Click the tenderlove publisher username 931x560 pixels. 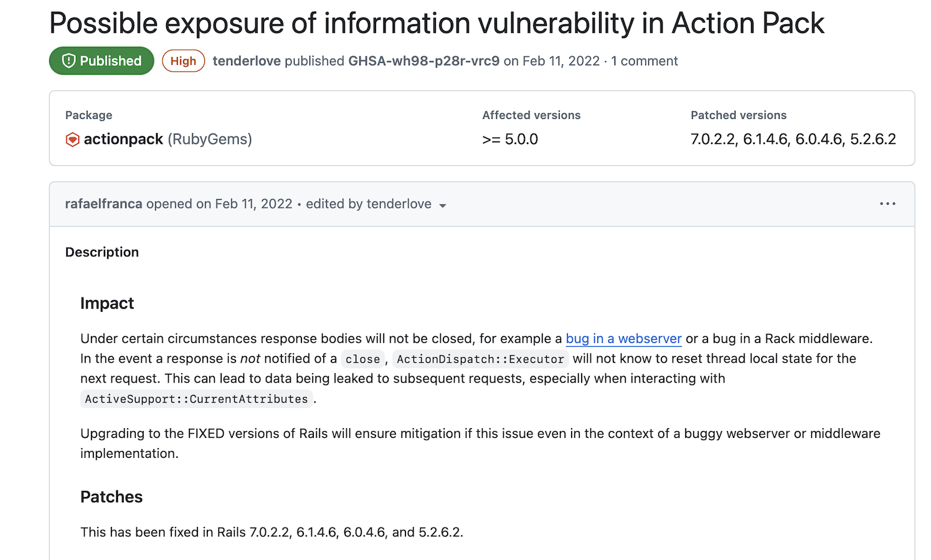pyautogui.click(x=247, y=61)
